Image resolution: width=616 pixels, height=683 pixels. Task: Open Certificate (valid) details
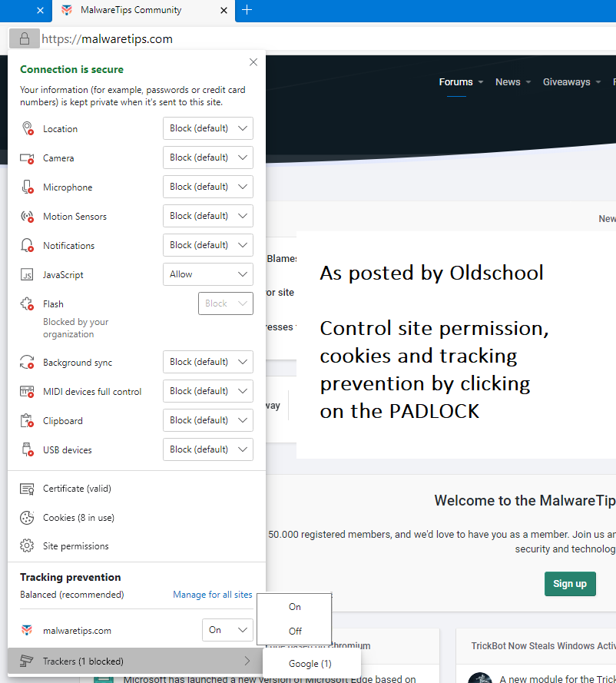pyautogui.click(x=77, y=489)
